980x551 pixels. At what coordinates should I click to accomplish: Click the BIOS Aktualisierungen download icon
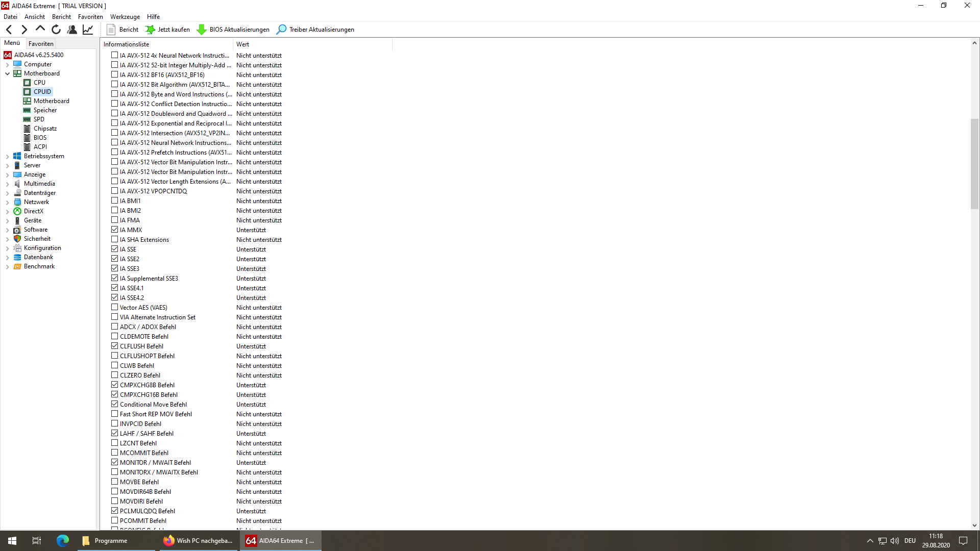click(202, 30)
